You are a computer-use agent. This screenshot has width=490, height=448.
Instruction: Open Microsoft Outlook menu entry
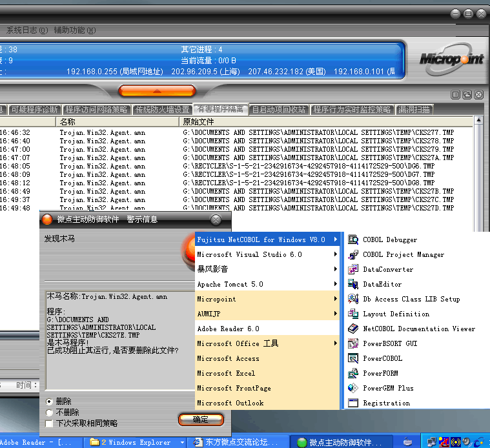click(267, 403)
